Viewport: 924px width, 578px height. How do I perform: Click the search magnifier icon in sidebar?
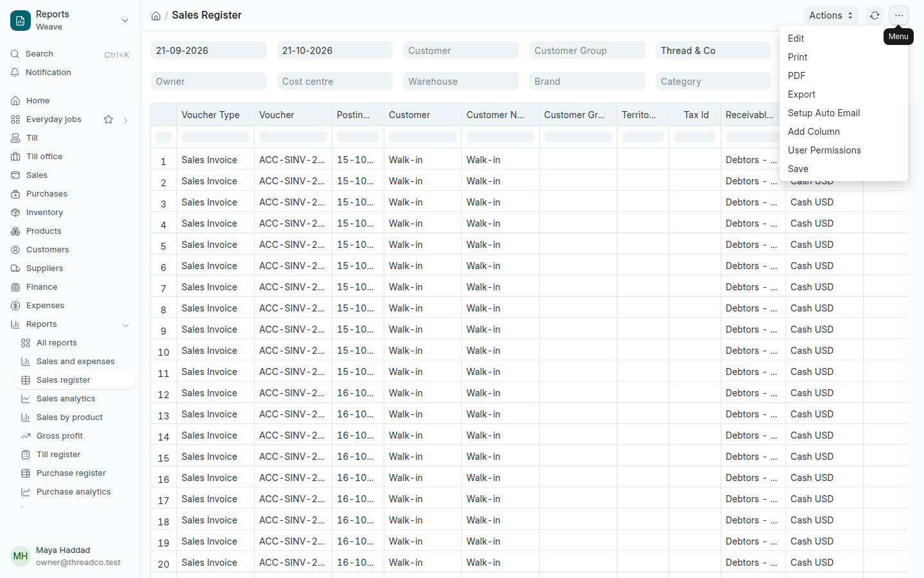[x=15, y=54]
